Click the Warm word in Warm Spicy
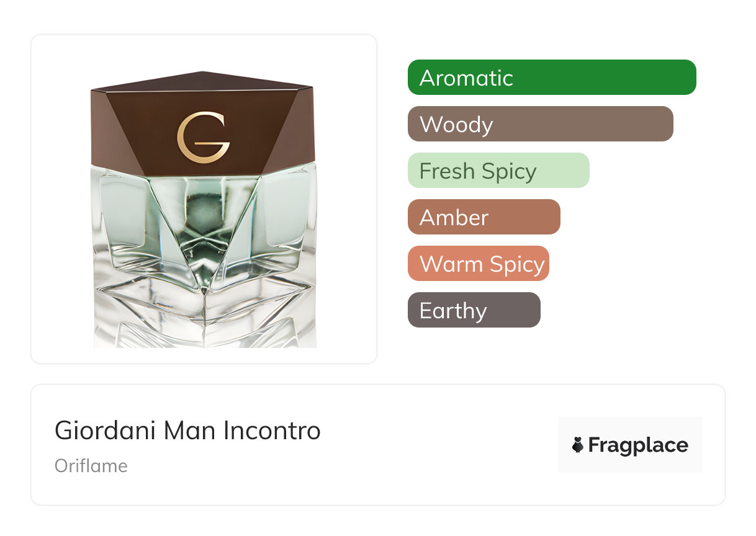 click(451, 264)
